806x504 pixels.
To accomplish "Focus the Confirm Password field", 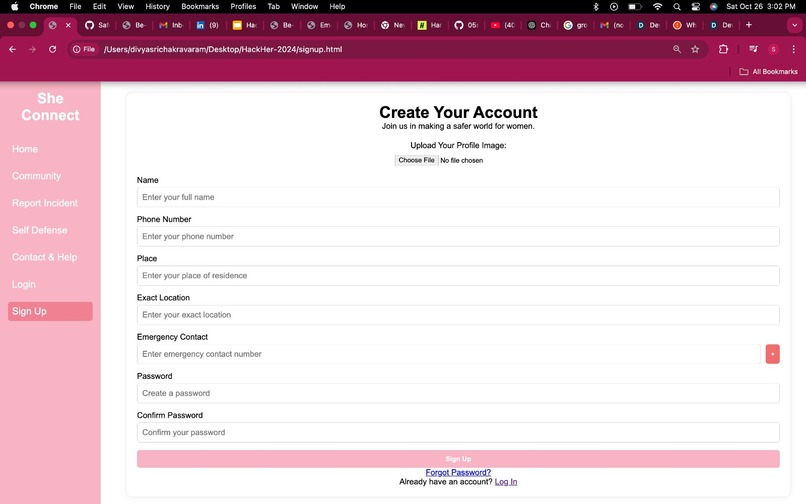I will tap(458, 433).
